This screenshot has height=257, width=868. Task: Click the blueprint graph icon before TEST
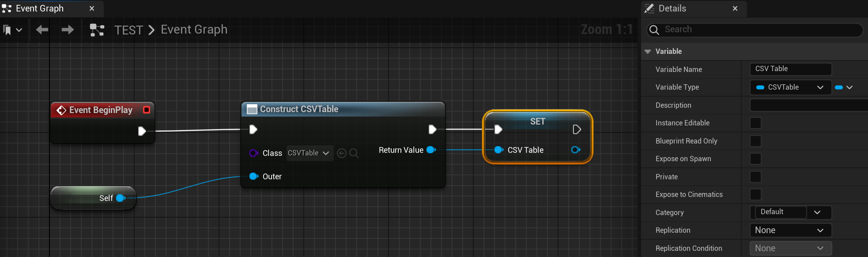click(97, 30)
